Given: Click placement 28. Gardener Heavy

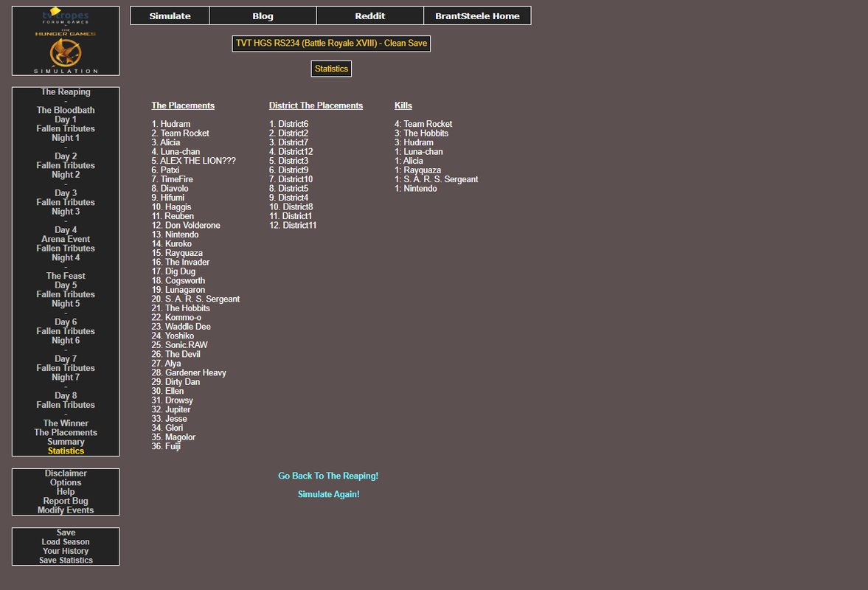Looking at the screenshot, I should pos(189,372).
